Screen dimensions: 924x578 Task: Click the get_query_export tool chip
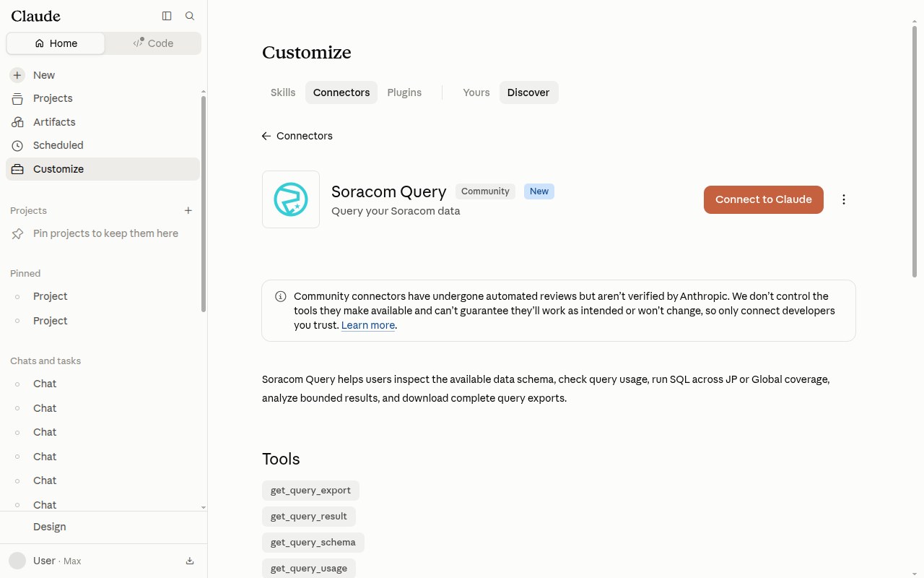point(310,491)
